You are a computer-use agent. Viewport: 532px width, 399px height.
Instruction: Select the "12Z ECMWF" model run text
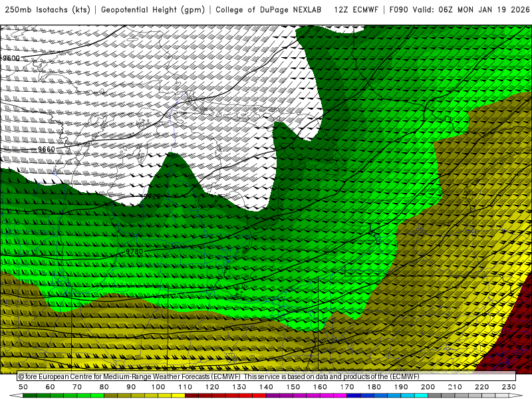point(356,10)
